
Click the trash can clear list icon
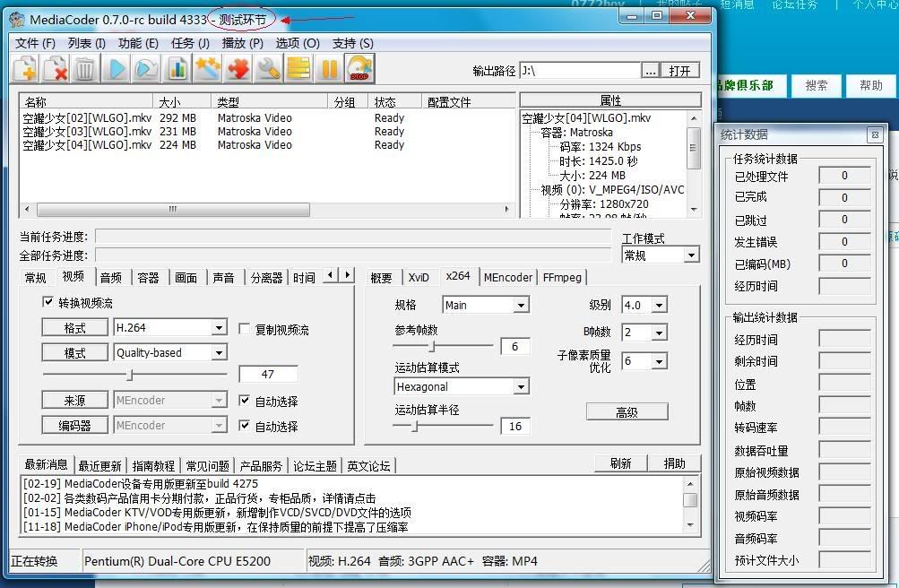click(85, 68)
